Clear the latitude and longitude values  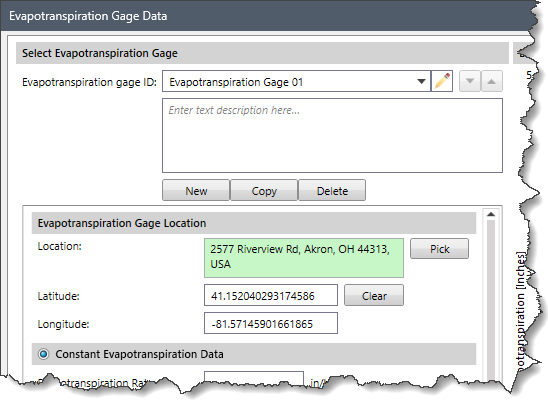pos(374,295)
